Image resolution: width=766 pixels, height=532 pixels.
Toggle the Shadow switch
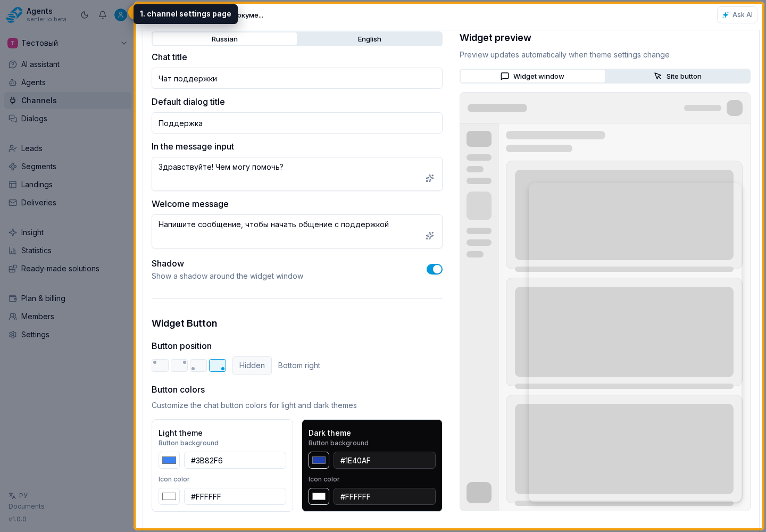coord(435,269)
